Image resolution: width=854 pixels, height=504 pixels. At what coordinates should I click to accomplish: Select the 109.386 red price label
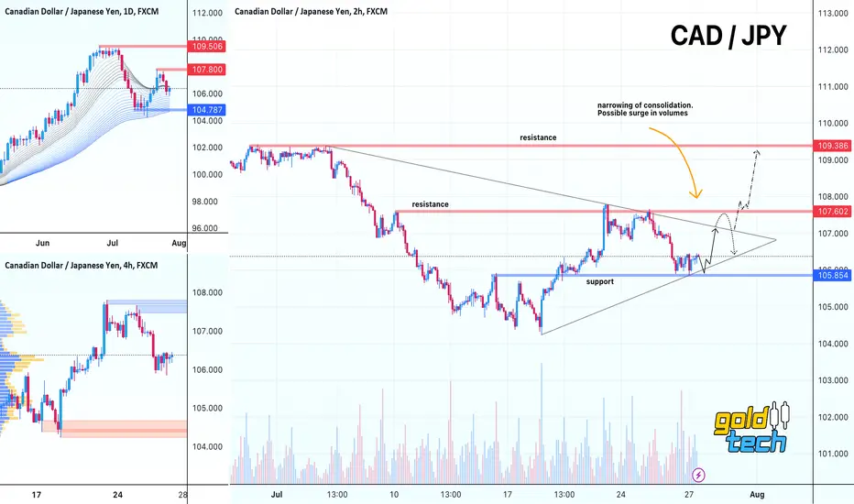click(833, 146)
